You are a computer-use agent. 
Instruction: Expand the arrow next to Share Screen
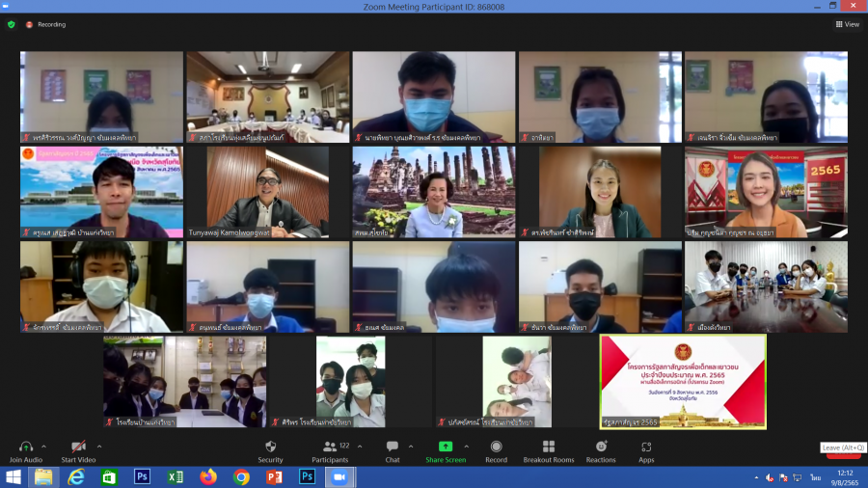467,446
